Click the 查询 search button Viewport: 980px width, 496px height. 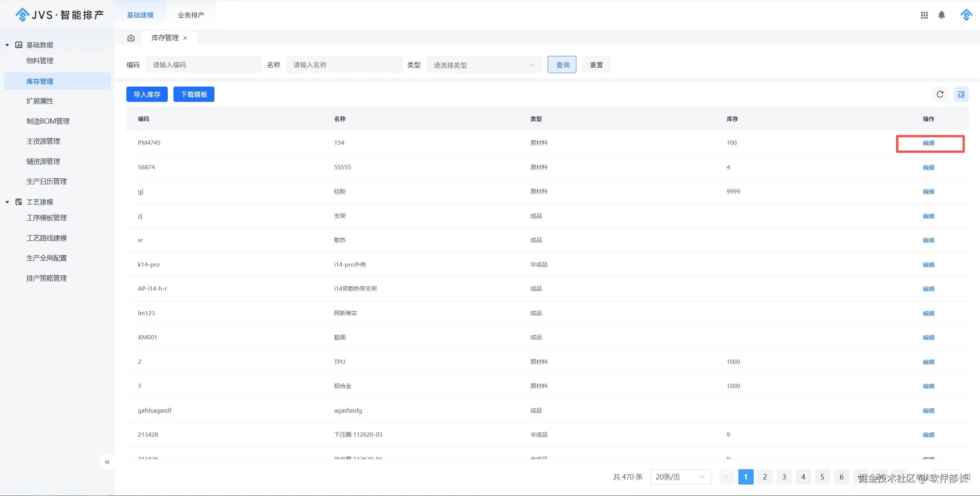[x=562, y=65]
